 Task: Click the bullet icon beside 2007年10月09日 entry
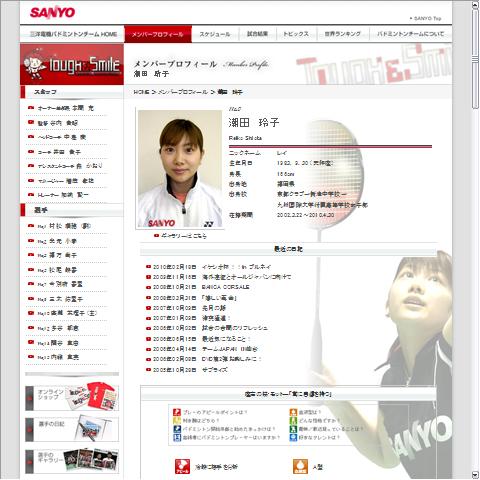pos(149,308)
